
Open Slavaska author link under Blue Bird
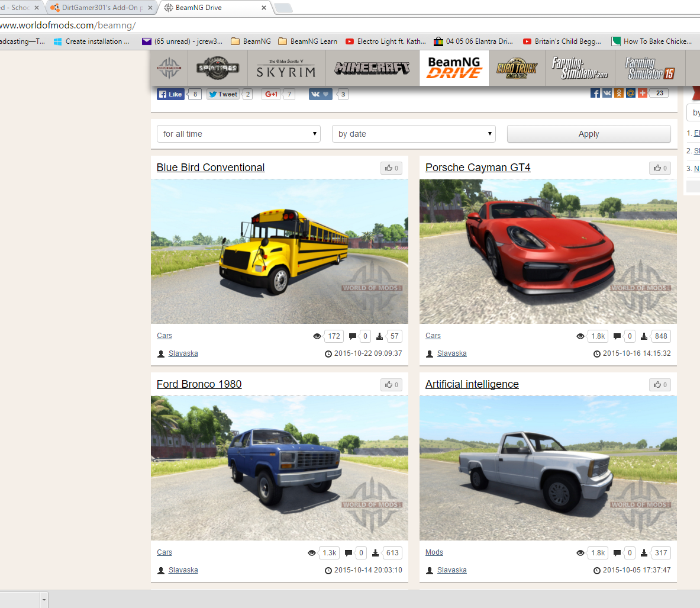tap(183, 353)
